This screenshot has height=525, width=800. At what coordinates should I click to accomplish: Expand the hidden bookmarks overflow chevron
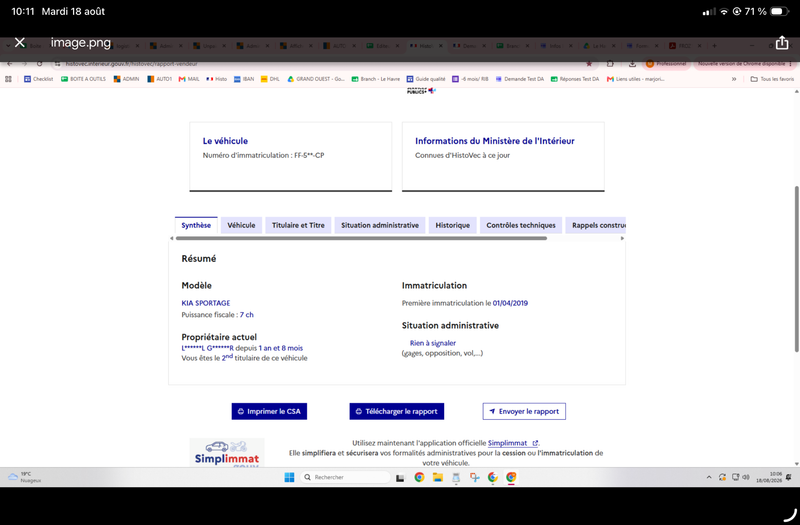734,79
